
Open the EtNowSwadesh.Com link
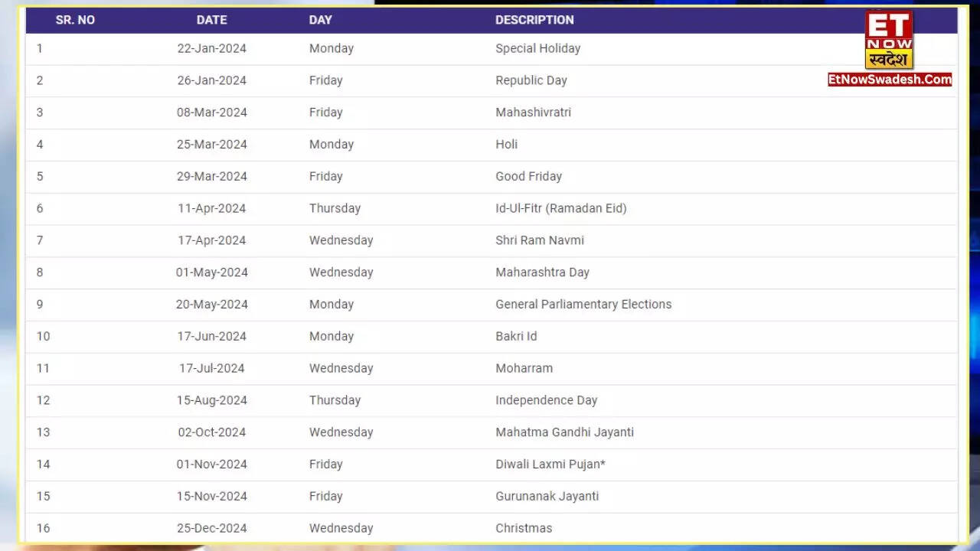(x=890, y=79)
